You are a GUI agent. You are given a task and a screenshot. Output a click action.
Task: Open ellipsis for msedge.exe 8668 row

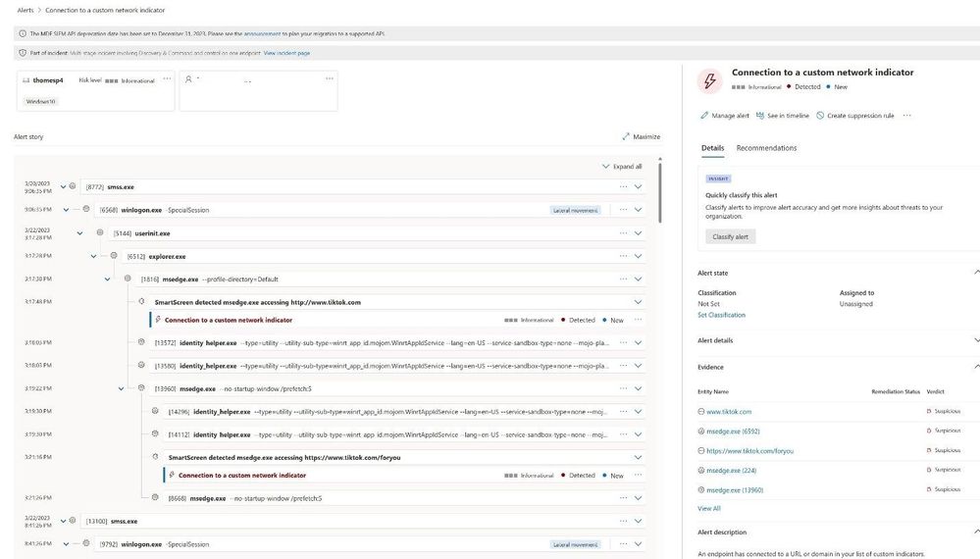pyautogui.click(x=623, y=498)
